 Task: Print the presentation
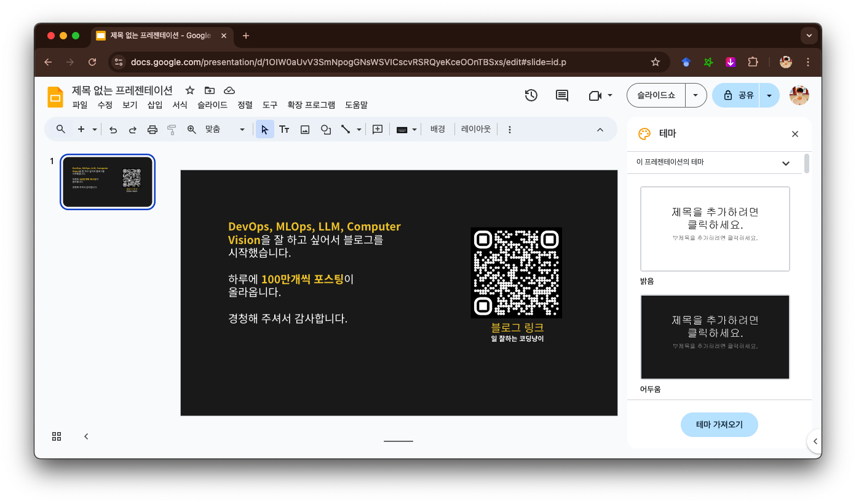pyautogui.click(x=153, y=129)
